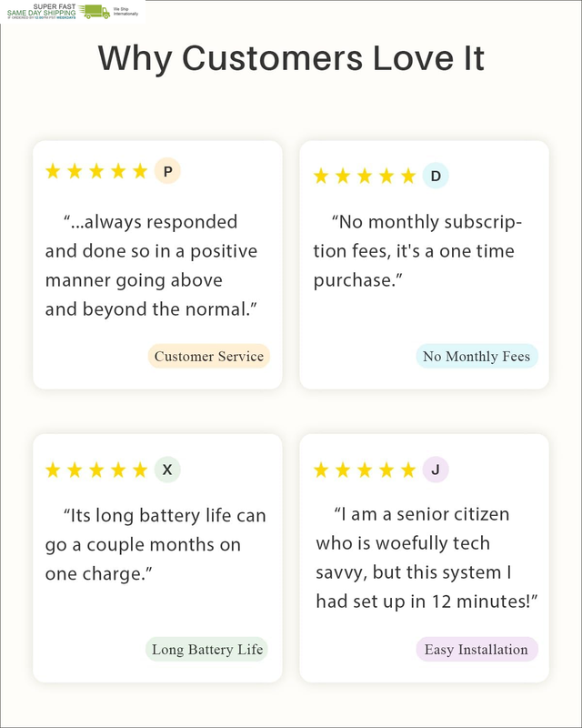582x728 pixels.
Task: Click the no monthly subscription fees review text
Action: tap(418, 250)
